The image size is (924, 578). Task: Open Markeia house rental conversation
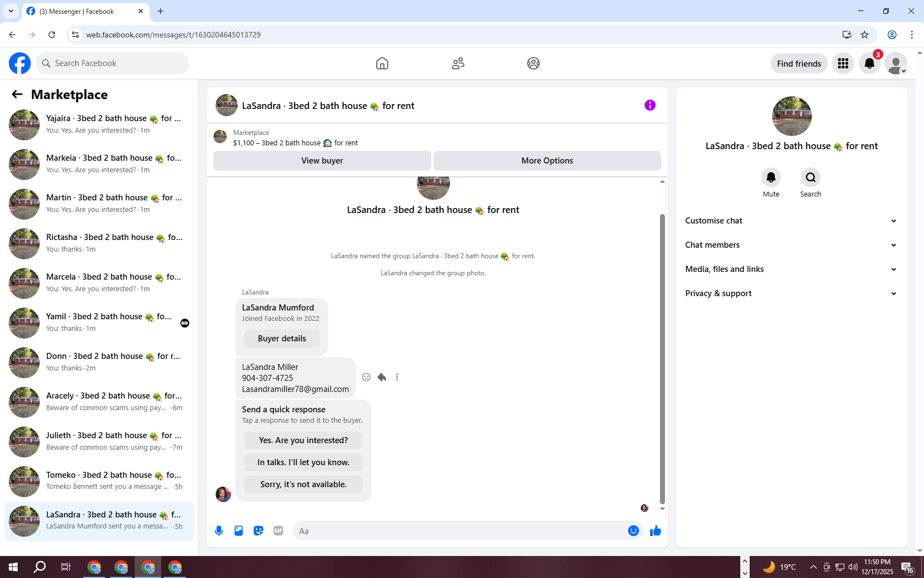pos(99,165)
